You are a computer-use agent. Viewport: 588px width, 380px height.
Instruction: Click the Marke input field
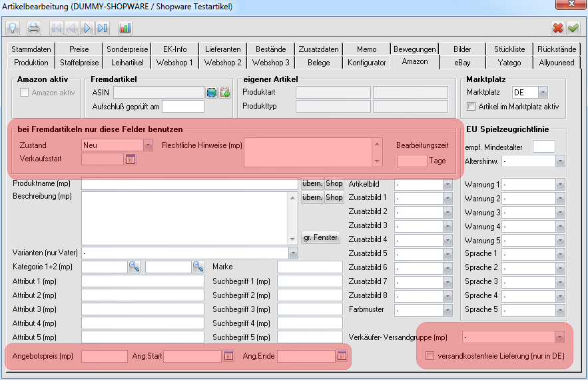point(310,267)
